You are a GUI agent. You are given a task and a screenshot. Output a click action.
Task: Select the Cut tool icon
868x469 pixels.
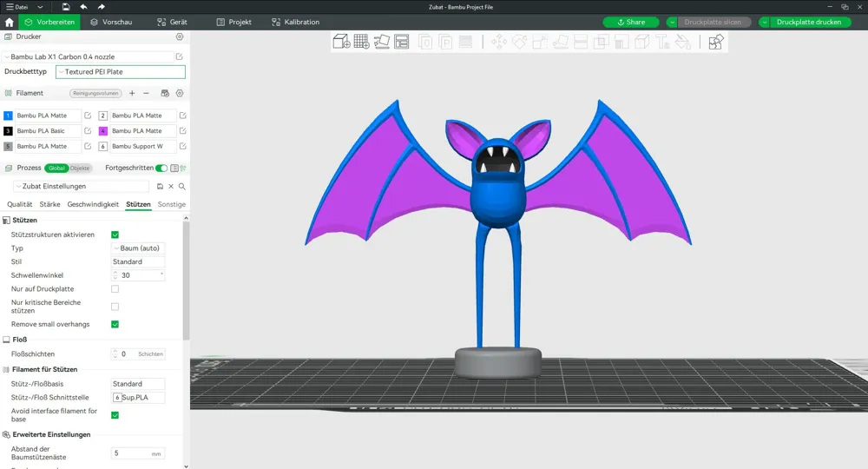click(581, 42)
